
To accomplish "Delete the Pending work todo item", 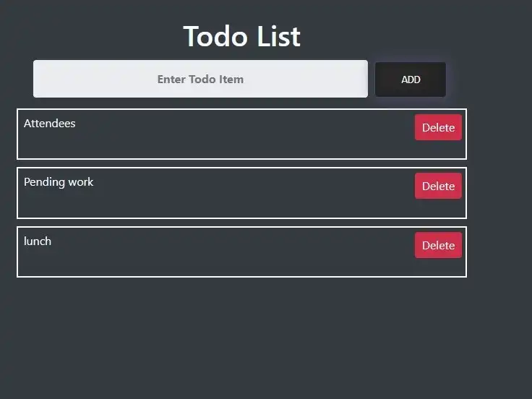I will pos(438,186).
